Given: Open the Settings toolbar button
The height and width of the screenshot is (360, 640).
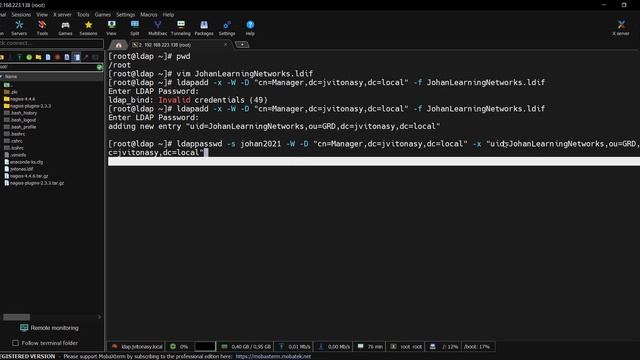Looking at the screenshot, I should click(227, 28).
